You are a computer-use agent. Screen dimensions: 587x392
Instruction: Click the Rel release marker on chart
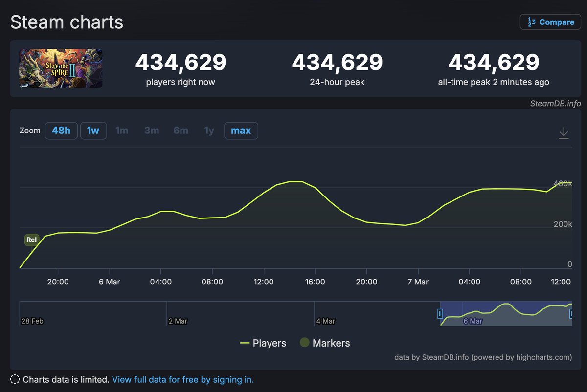[x=31, y=240]
